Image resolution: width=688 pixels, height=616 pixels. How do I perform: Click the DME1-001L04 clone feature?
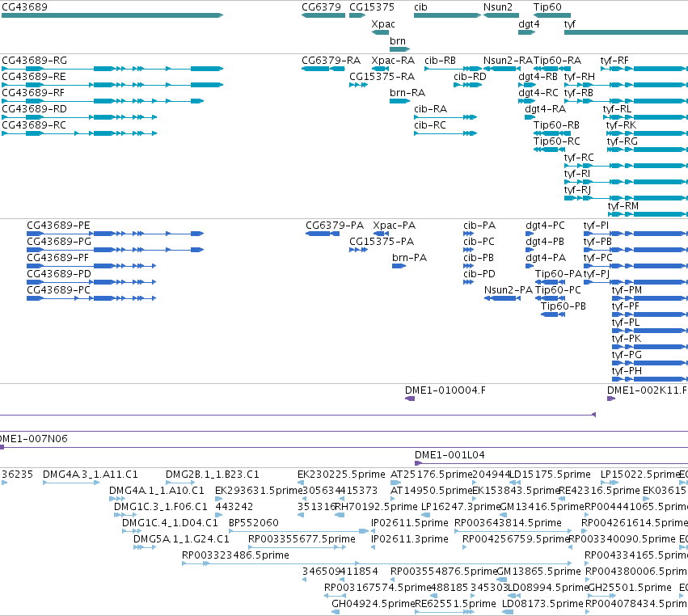[551, 463]
